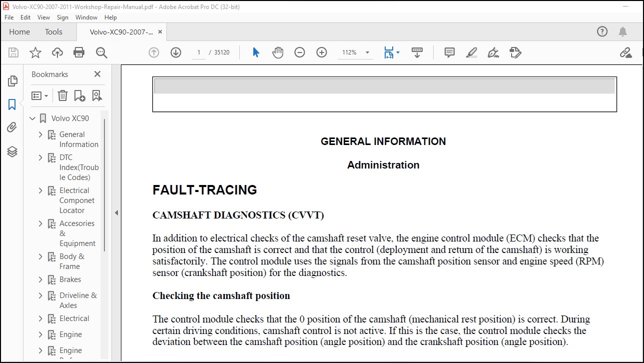644x363 pixels.
Task: Delete the selected bookmark with trash icon
Action: pos(62,95)
